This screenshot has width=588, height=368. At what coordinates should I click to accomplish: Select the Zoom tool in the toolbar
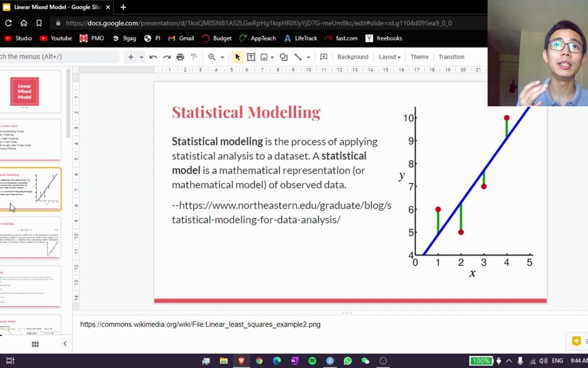(211, 57)
